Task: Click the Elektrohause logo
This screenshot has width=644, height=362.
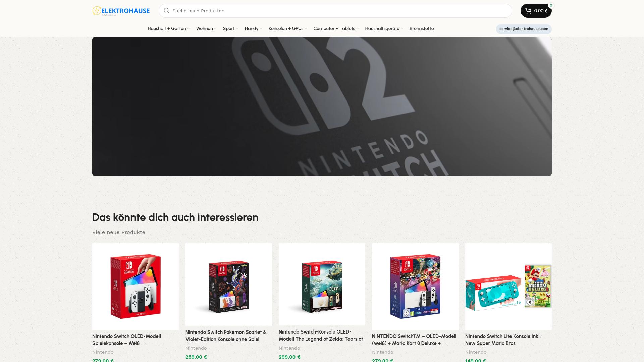Action: [x=121, y=11]
